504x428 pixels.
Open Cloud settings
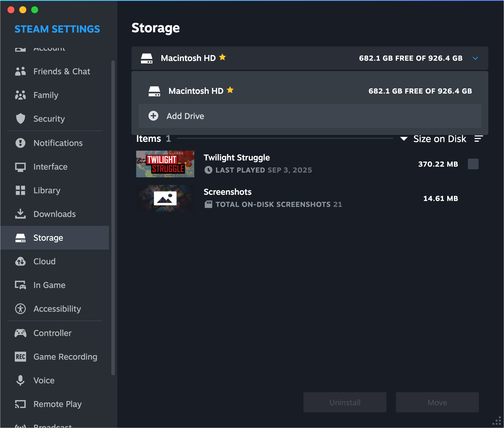[55, 261]
